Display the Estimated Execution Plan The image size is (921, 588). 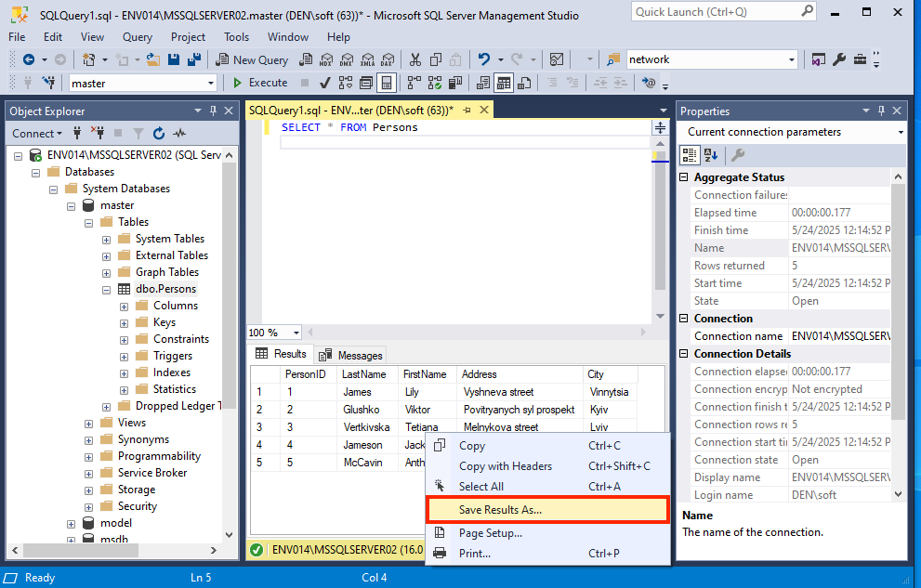[x=346, y=83]
